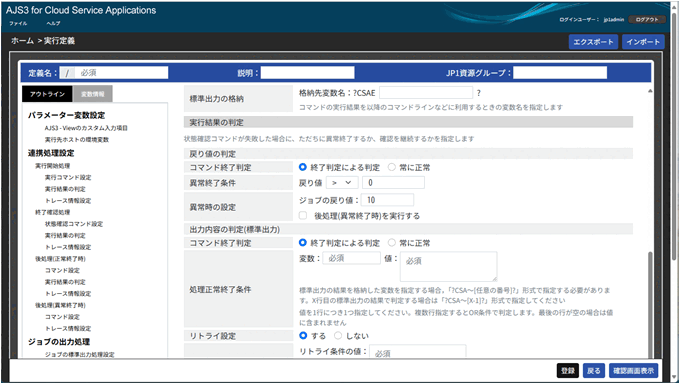This screenshot has width=680, height=384.
Task: Click the page scrollbar's down arrow
Action: point(674,377)
